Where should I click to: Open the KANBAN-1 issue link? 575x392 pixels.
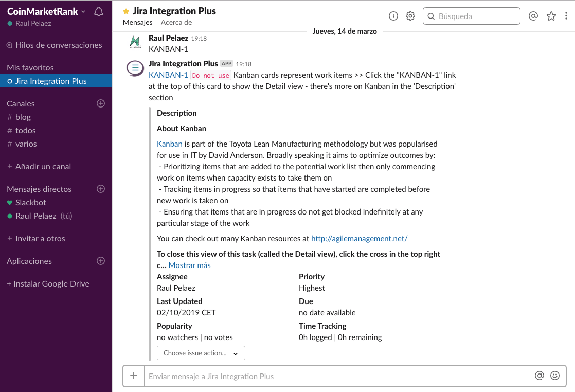pyautogui.click(x=168, y=75)
